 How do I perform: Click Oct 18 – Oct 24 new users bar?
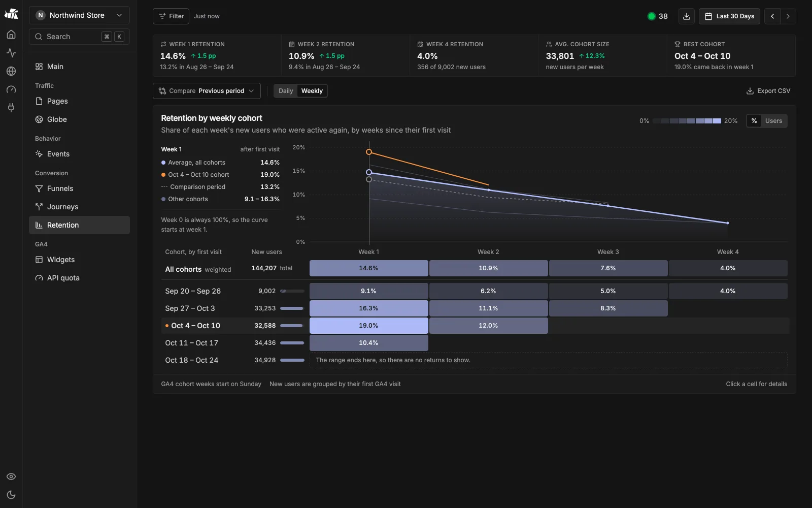(292, 360)
